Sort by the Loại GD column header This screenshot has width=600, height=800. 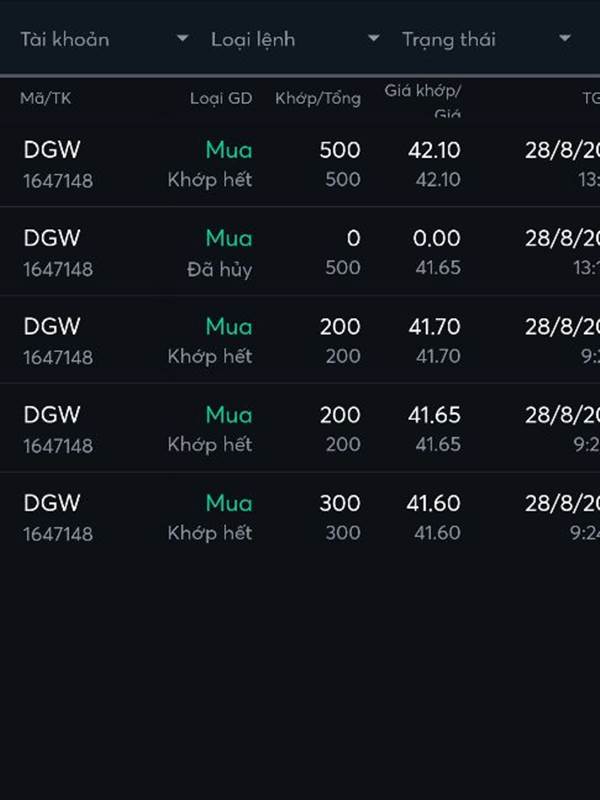[221, 98]
